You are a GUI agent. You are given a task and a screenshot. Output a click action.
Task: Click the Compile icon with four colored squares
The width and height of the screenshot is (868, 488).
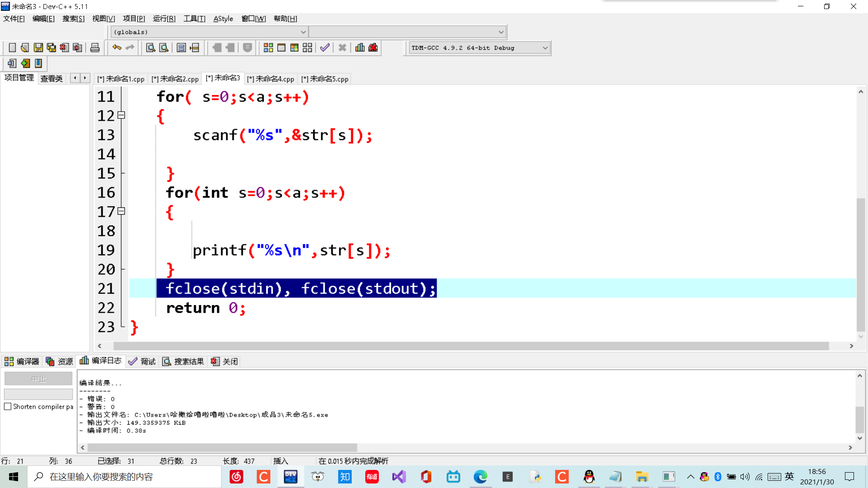[x=268, y=48]
